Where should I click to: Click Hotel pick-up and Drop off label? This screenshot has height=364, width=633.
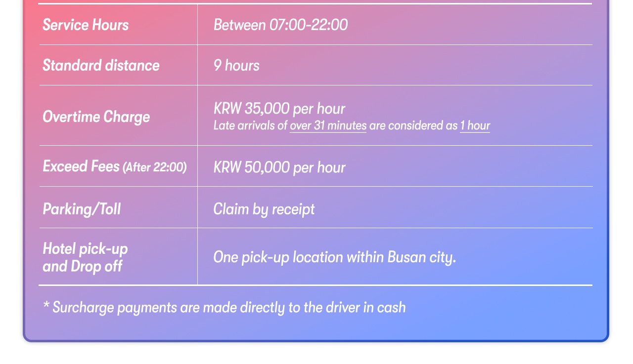coord(85,257)
